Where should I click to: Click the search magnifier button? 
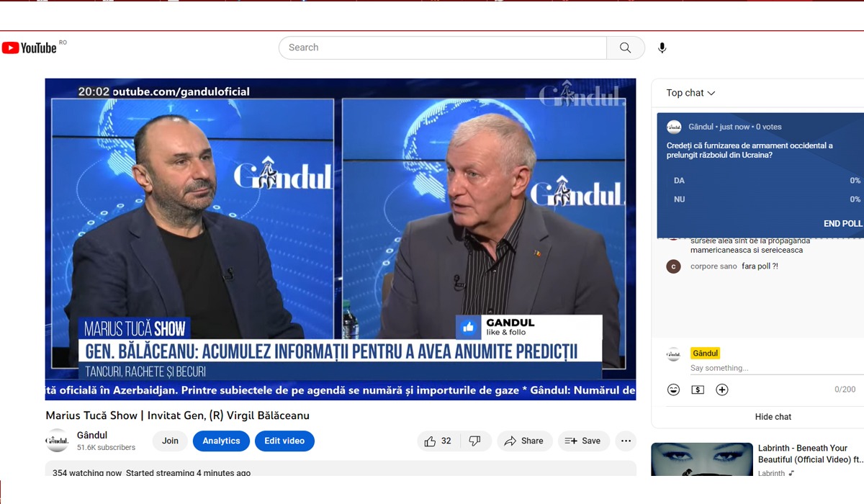point(625,48)
